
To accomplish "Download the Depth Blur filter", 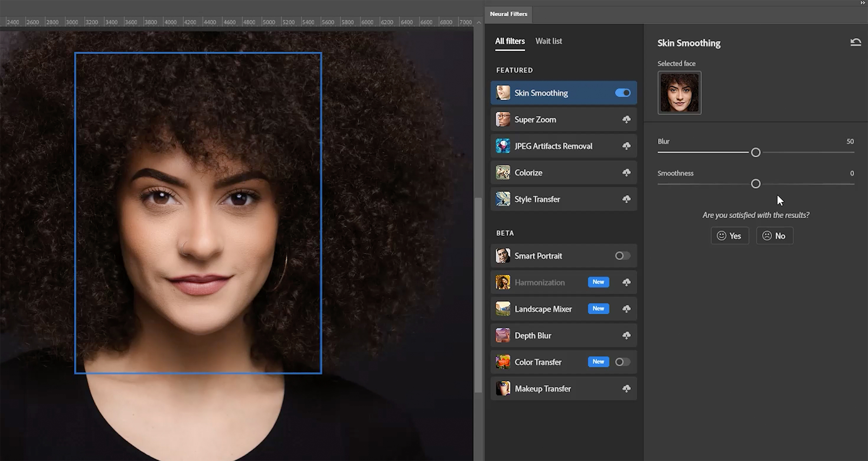I will click(x=627, y=335).
